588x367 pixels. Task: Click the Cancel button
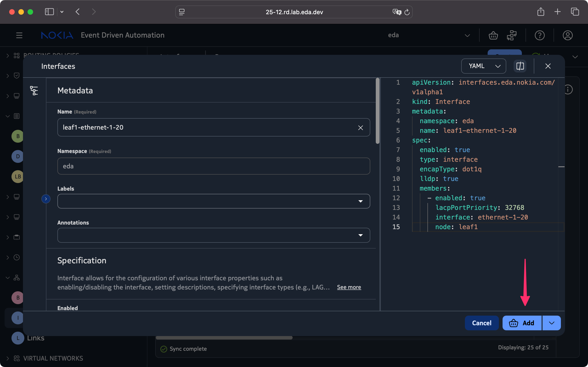[x=482, y=323]
